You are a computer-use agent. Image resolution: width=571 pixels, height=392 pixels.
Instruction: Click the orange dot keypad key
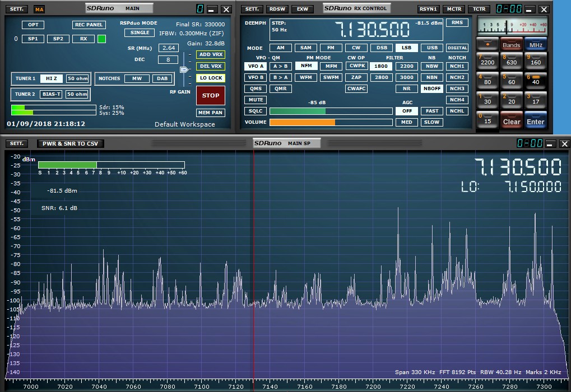click(488, 44)
